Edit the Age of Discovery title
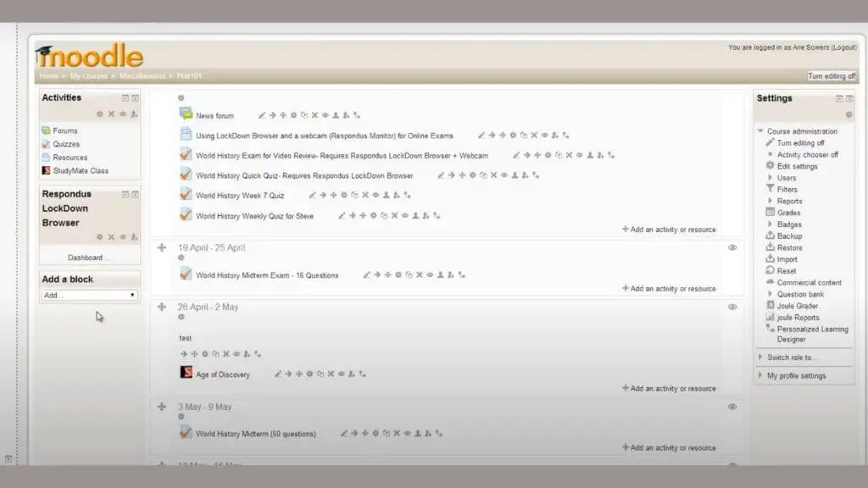Viewport: 868px width, 488px height. click(x=278, y=374)
